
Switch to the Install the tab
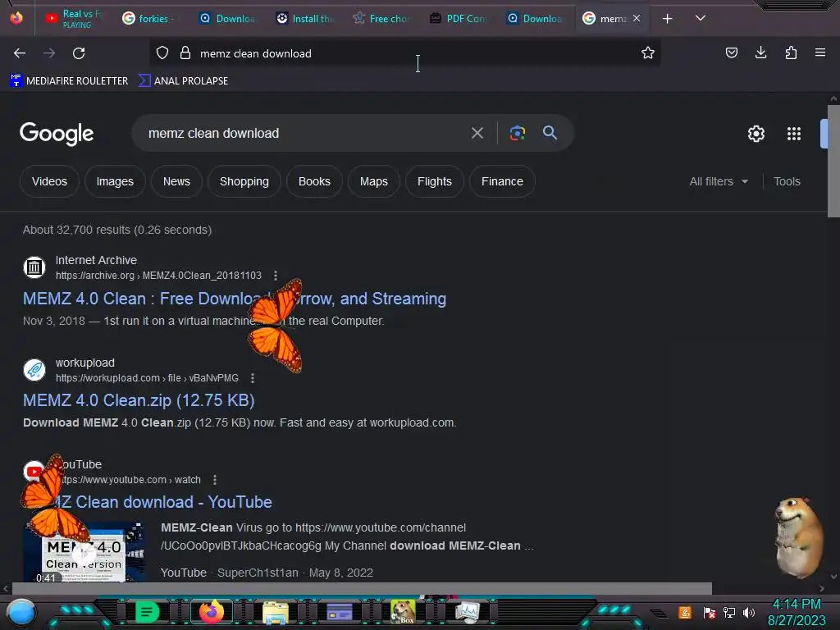point(305,18)
